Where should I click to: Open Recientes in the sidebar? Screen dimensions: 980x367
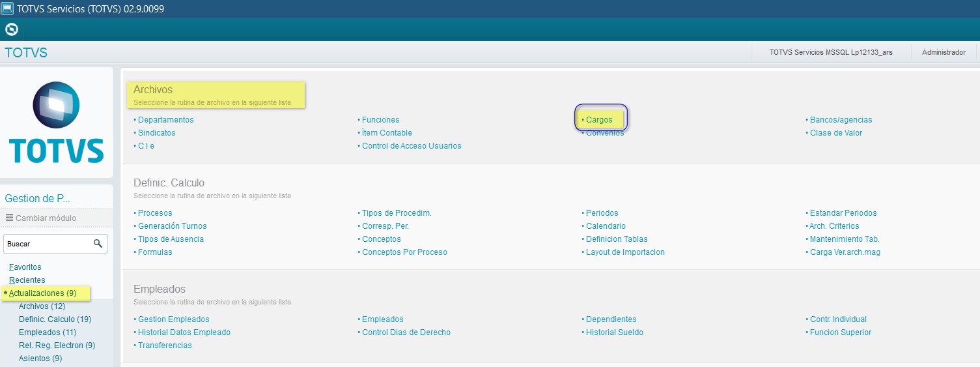[27, 280]
